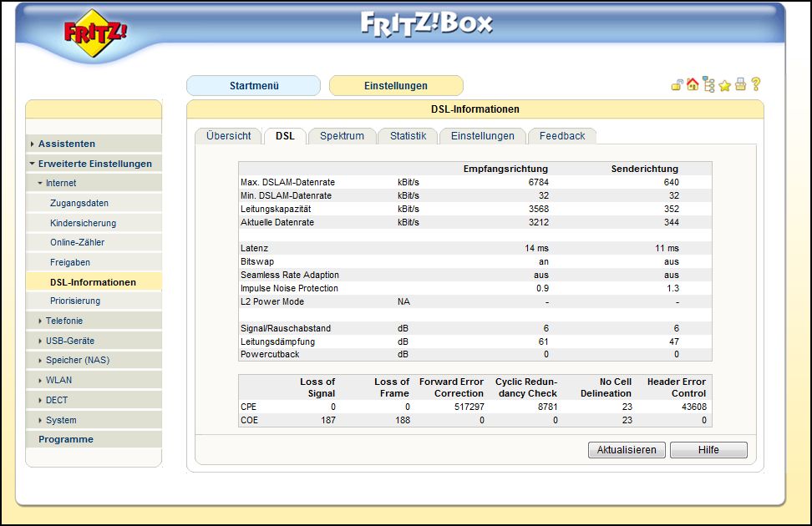Click the printer icon
Viewport: 812px width, 526px height.
pos(740,84)
